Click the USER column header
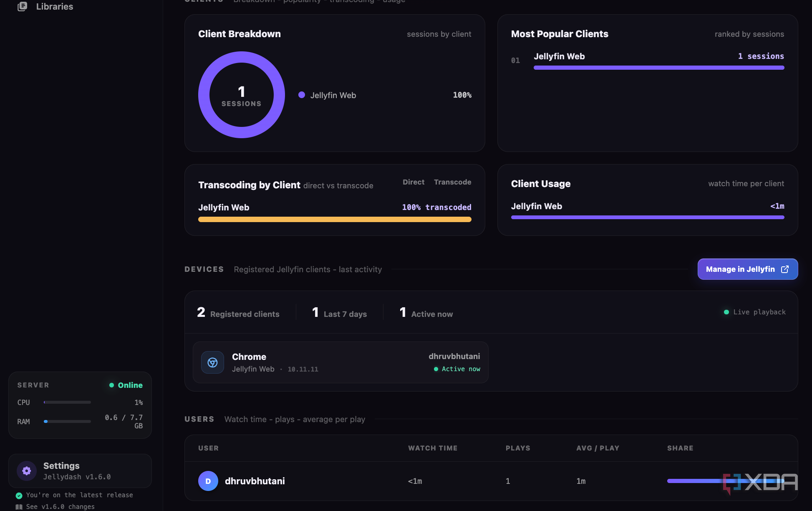Image resolution: width=812 pixels, height=511 pixels. coord(208,448)
